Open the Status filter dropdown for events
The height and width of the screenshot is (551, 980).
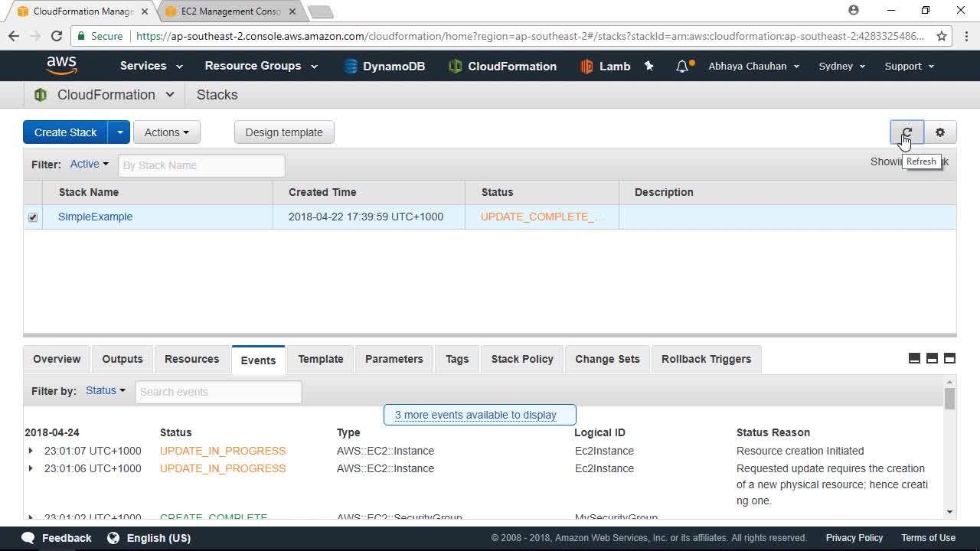[x=106, y=390]
